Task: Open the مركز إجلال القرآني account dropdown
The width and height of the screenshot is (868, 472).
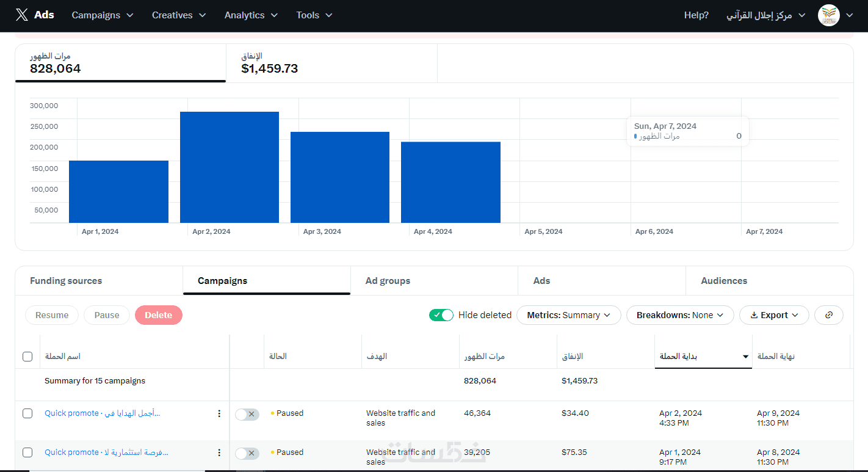Action: (x=765, y=15)
